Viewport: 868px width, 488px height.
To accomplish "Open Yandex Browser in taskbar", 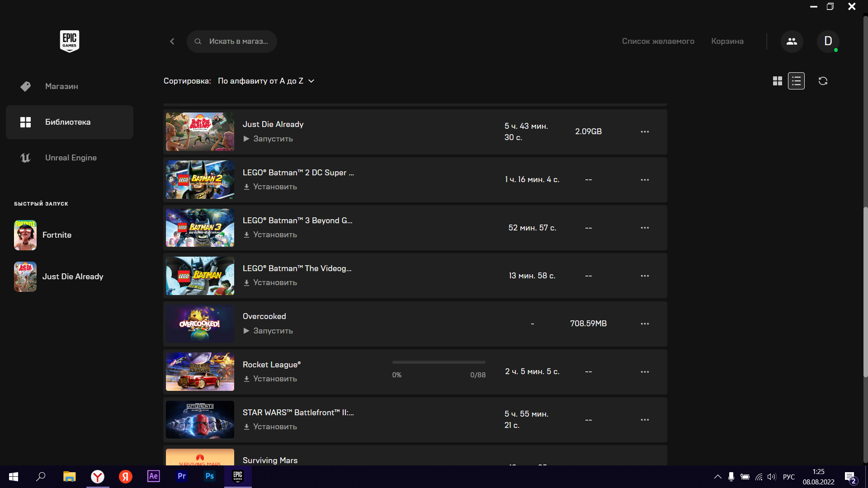I will tap(98, 477).
